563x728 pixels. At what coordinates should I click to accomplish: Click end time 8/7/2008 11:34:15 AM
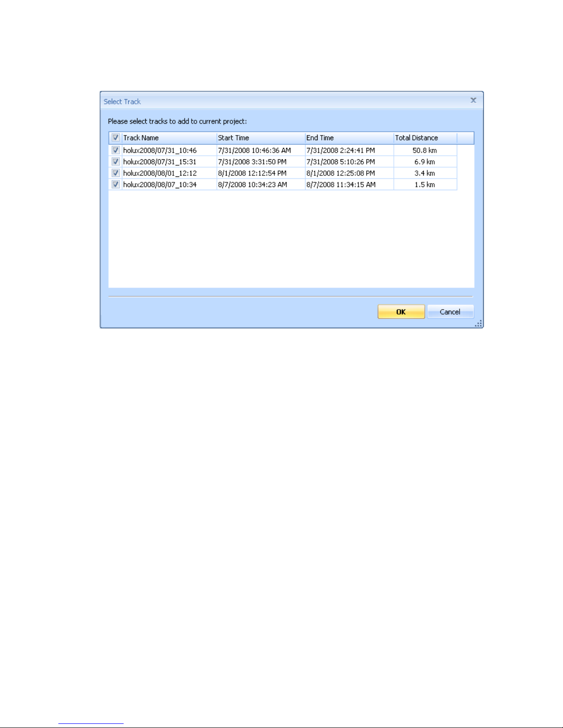(x=341, y=185)
